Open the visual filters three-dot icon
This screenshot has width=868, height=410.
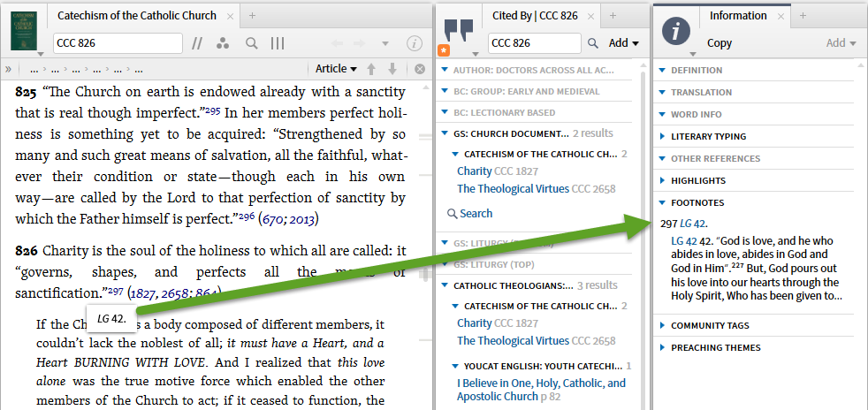pos(223,43)
